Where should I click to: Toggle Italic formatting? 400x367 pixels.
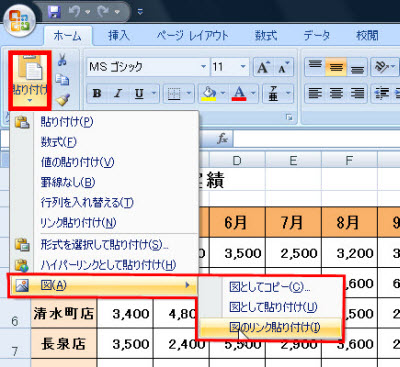(118, 93)
